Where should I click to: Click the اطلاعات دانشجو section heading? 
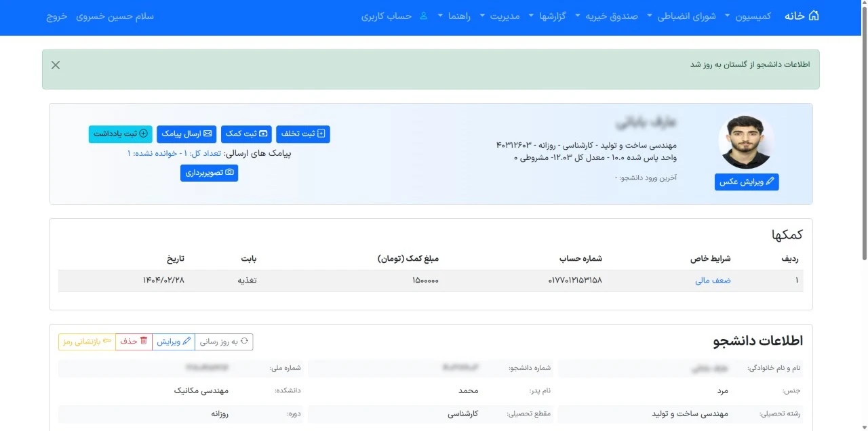pyautogui.click(x=758, y=341)
